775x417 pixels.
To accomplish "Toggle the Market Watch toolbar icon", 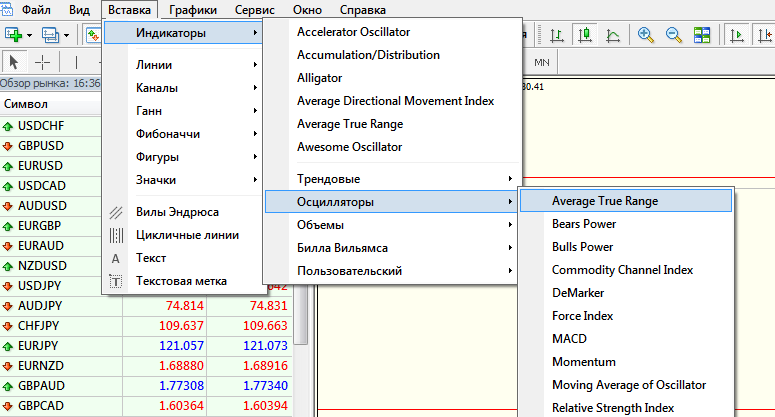I will [x=93, y=35].
